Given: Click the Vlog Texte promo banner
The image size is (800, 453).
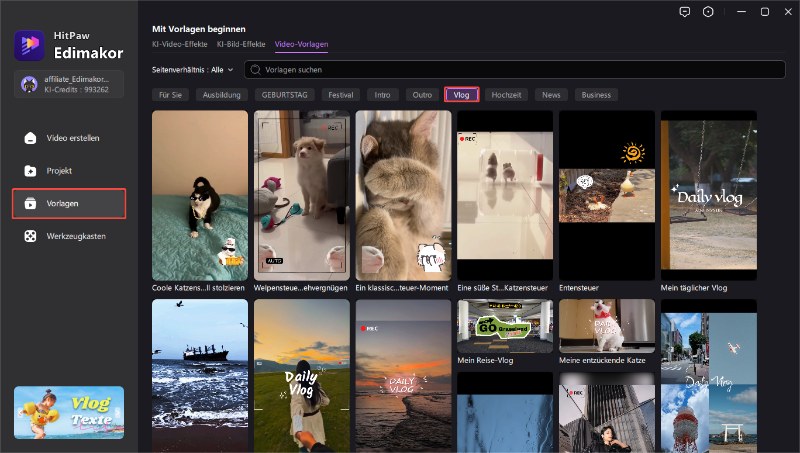Looking at the screenshot, I should pos(69,412).
